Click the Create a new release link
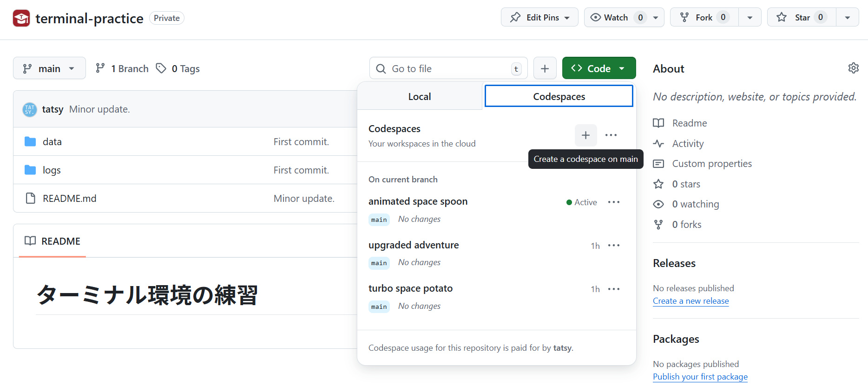This screenshot has width=868, height=387. tap(690, 301)
